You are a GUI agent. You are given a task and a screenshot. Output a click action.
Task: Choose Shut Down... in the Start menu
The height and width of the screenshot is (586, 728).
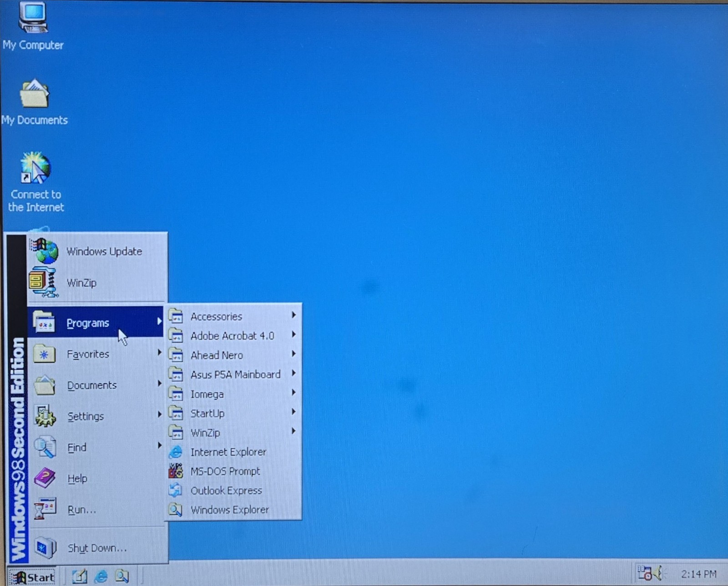[96, 548]
